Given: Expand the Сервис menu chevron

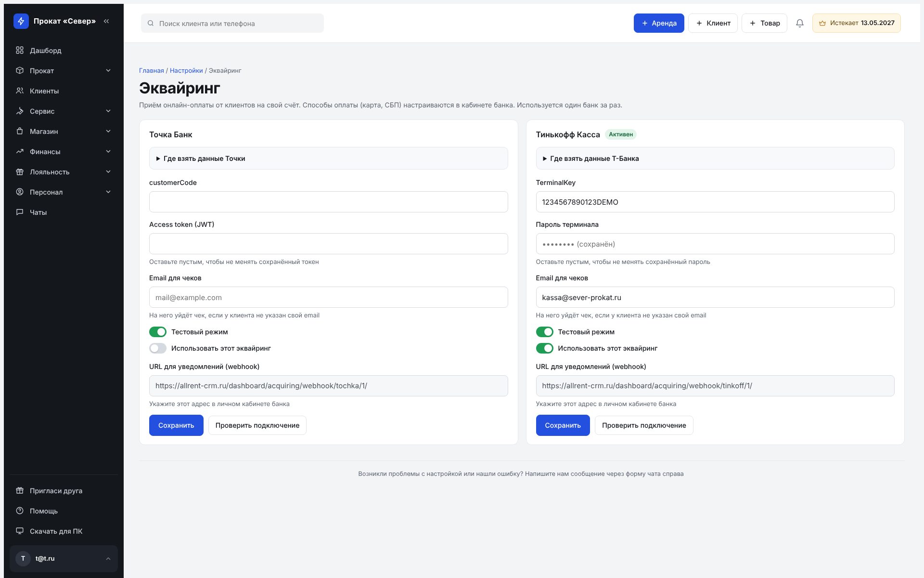Looking at the screenshot, I should click(108, 111).
